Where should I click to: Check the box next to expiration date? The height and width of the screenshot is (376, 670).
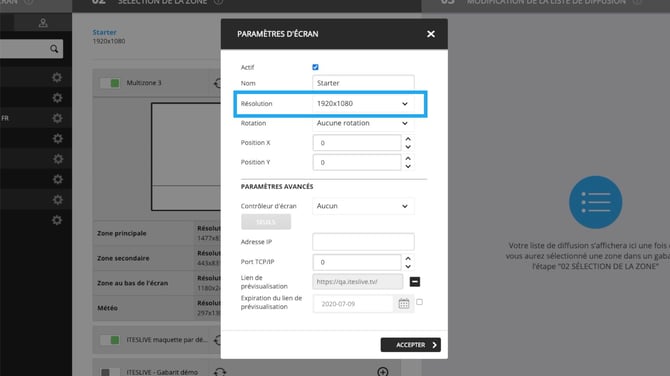click(420, 302)
